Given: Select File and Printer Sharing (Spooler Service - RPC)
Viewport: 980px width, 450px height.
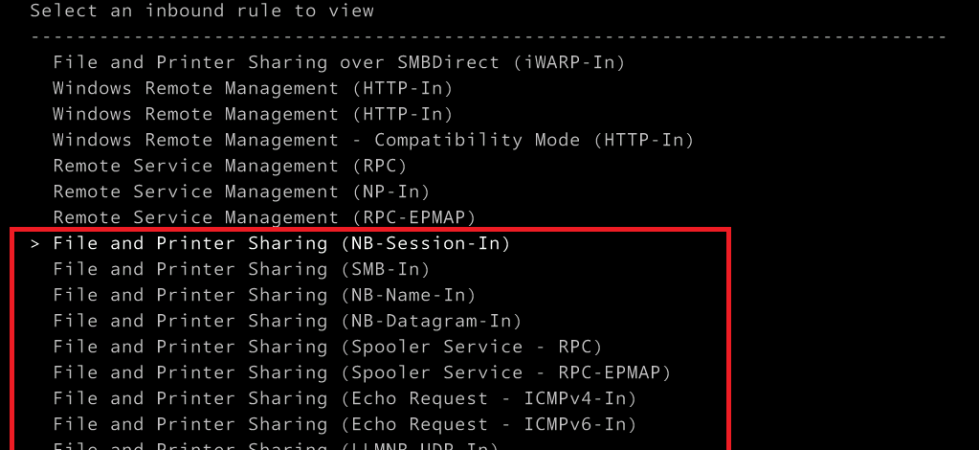Looking at the screenshot, I should click(x=327, y=347).
